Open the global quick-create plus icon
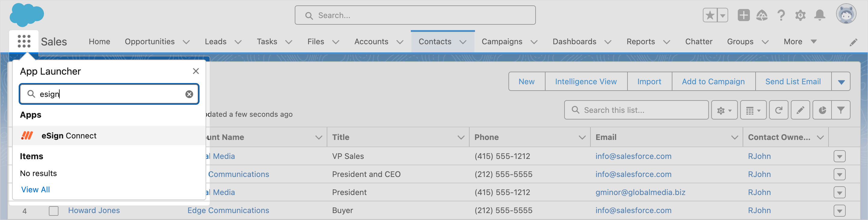The height and width of the screenshot is (220, 868). pyautogui.click(x=744, y=15)
